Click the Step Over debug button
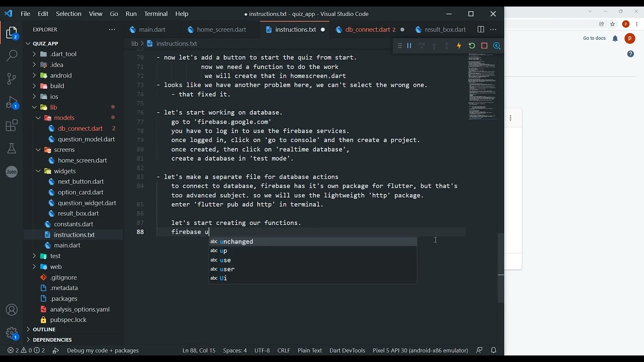644x362 pixels. click(x=422, y=46)
